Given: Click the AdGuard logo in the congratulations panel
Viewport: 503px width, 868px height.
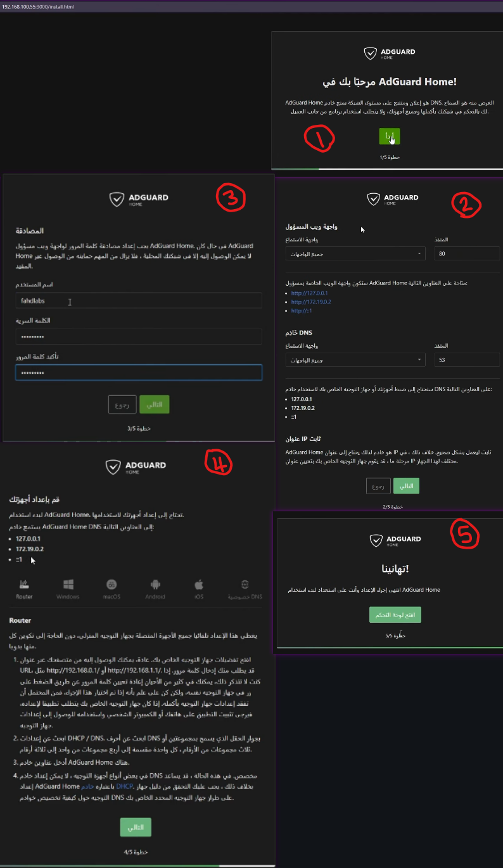Looking at the screenshot, I should coord(395,541).
